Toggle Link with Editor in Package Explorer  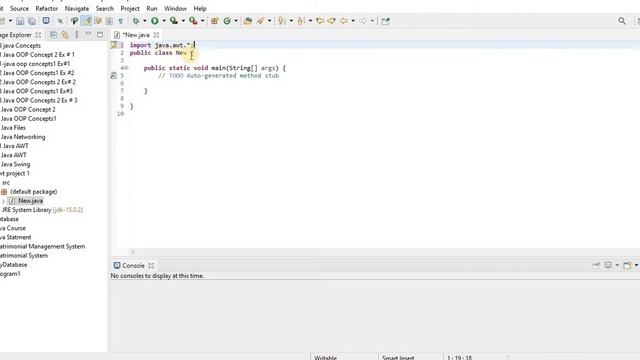[x=65, y=35]
